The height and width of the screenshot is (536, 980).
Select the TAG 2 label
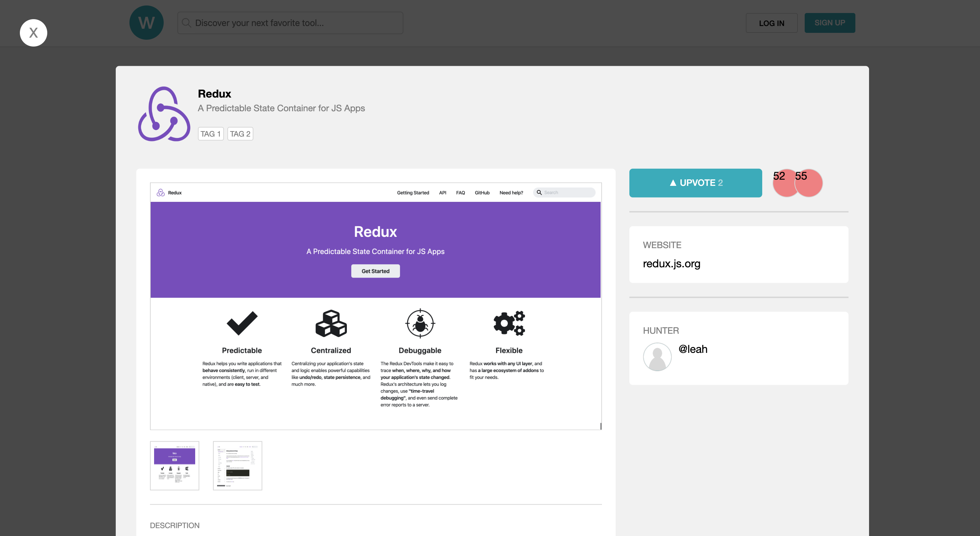tap(240, 134)
